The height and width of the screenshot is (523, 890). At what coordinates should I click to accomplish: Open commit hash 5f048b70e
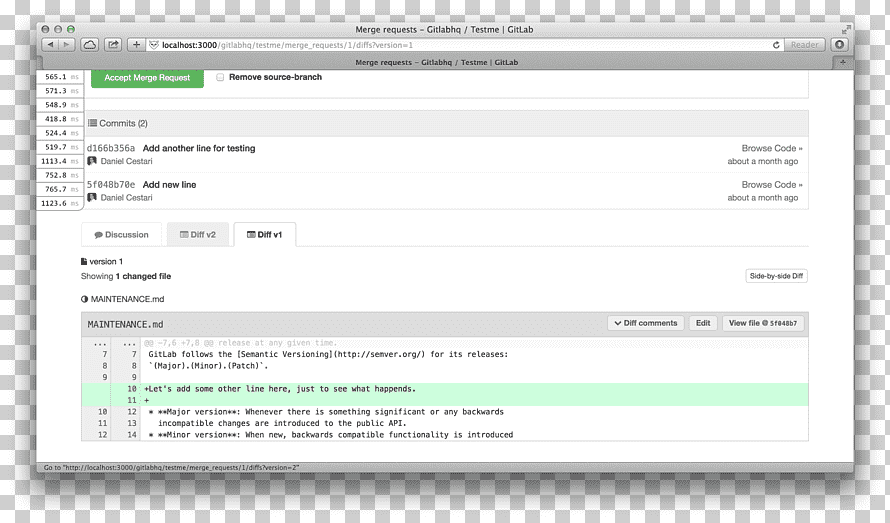111,185
